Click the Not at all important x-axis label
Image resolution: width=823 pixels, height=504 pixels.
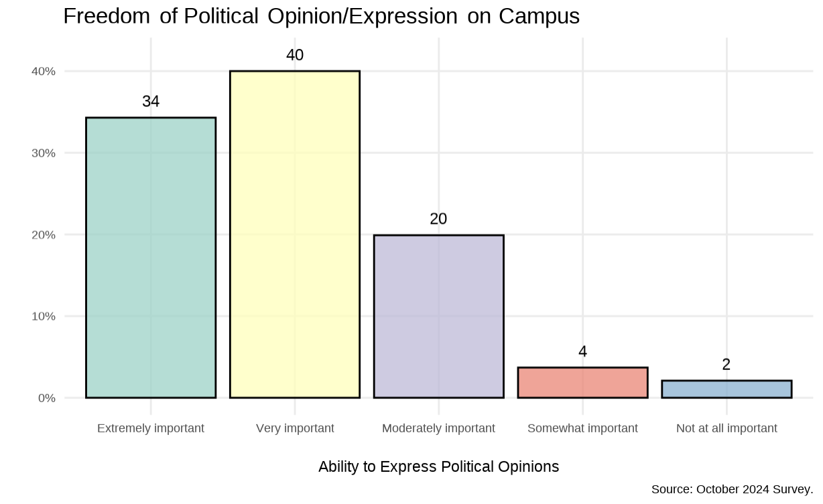point(726,428)
